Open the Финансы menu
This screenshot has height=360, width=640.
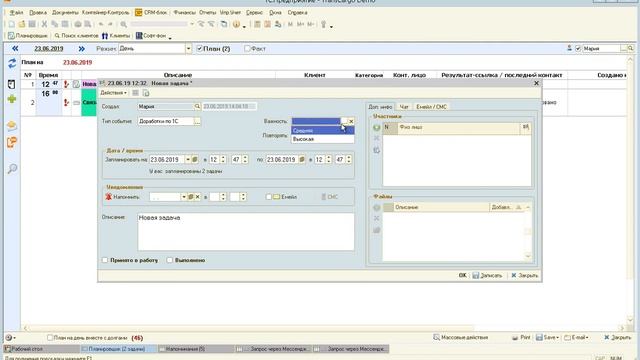coord(184,13)
